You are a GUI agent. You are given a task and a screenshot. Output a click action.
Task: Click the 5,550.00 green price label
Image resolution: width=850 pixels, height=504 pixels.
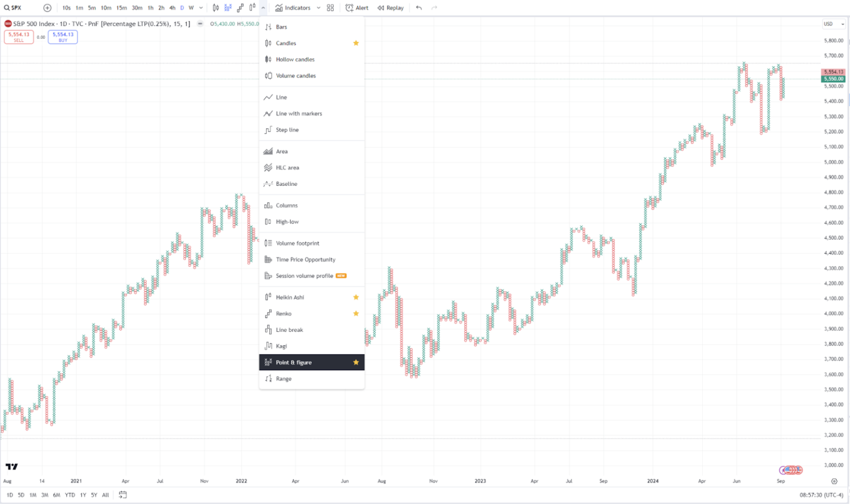pyautogui.click(x=833, y=79)
